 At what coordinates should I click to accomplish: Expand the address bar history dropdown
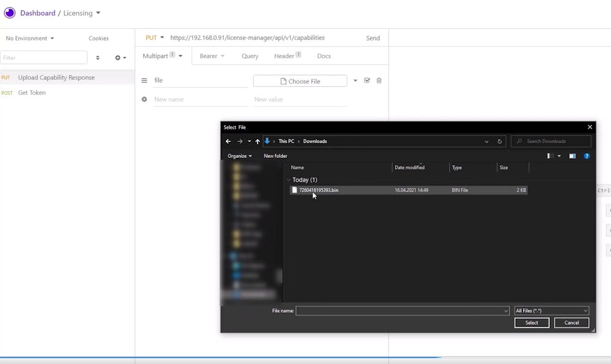click(x=486, y=141)
